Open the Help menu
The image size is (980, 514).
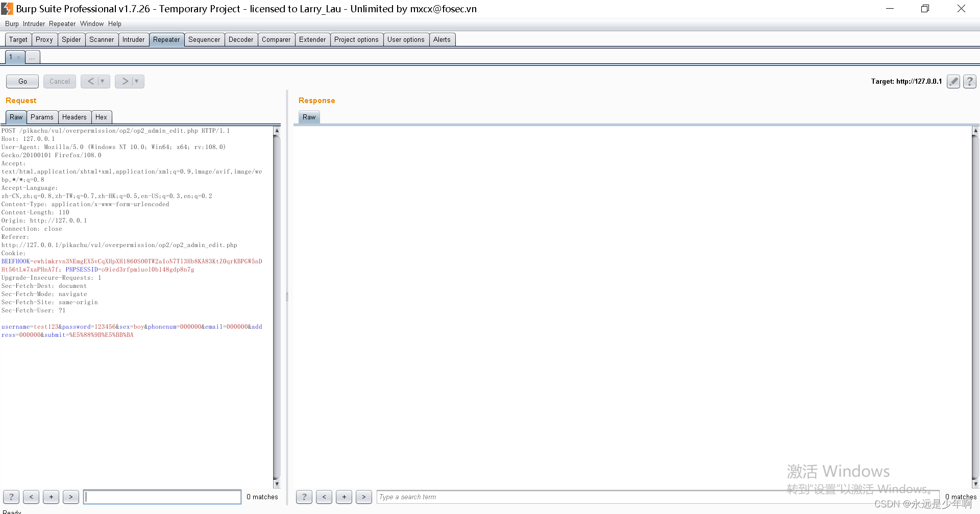[x=115, y=23]
